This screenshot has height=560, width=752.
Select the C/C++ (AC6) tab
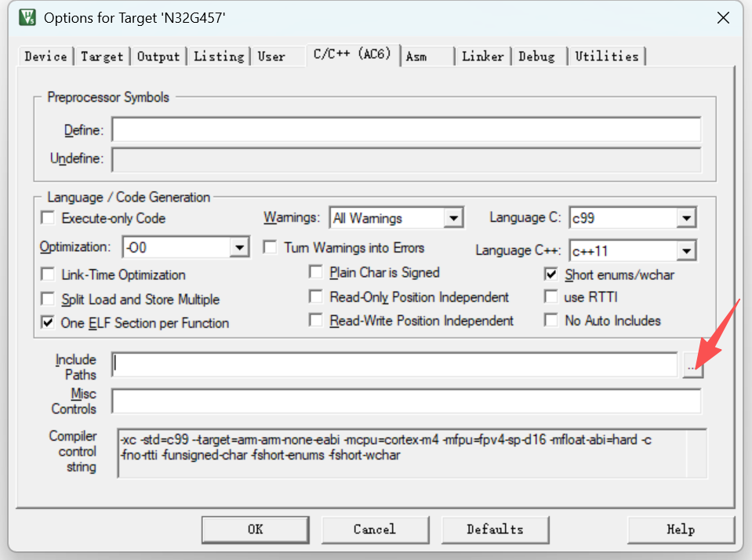pyautogui.click(x=353, y=54)
